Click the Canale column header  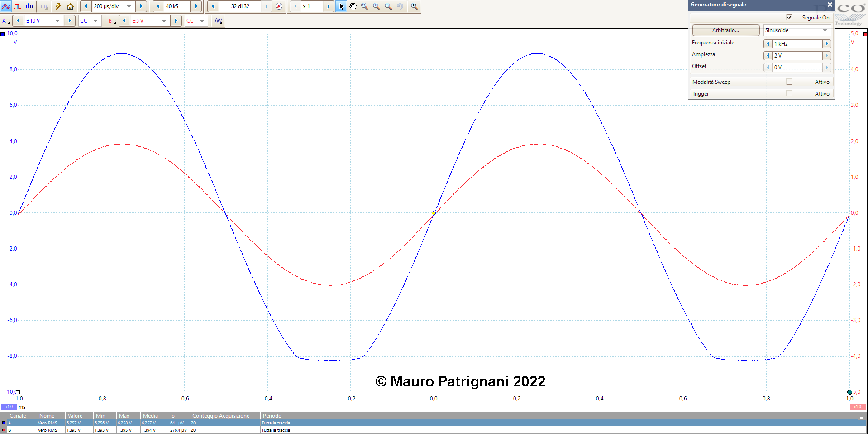(x=18, y=416)
